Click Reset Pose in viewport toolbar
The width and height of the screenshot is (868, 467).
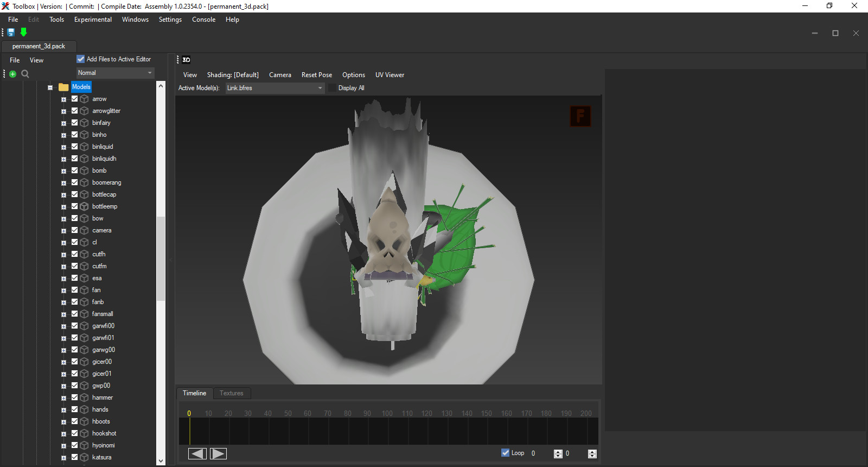click(317, 75)
